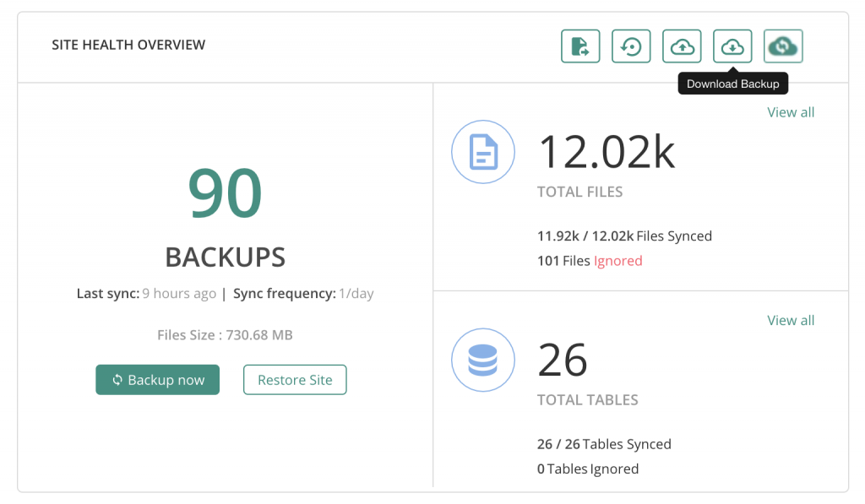
Task: Select the 26 total tables number
Action: point(563,360)
